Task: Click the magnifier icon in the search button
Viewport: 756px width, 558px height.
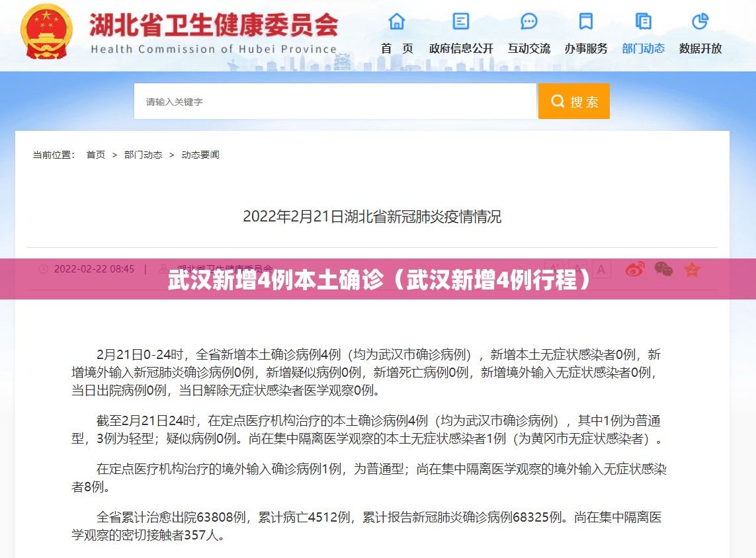Action: 558,101
